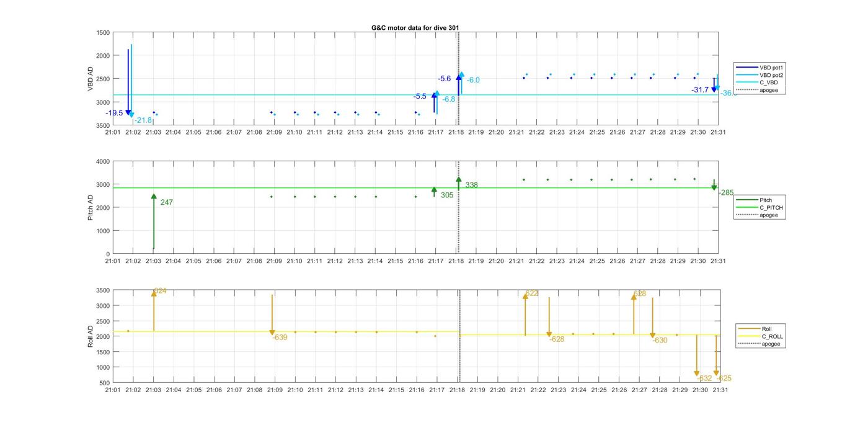
Task: Click the "-19.5" VBD data label
Action: pos(115,113)
